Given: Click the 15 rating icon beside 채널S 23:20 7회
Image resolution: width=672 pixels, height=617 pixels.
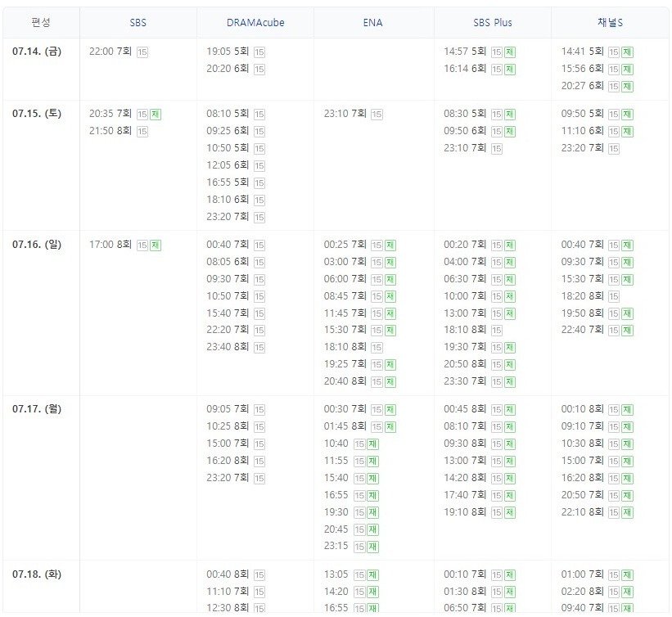Looking at the screenshot, I should 614,149.
